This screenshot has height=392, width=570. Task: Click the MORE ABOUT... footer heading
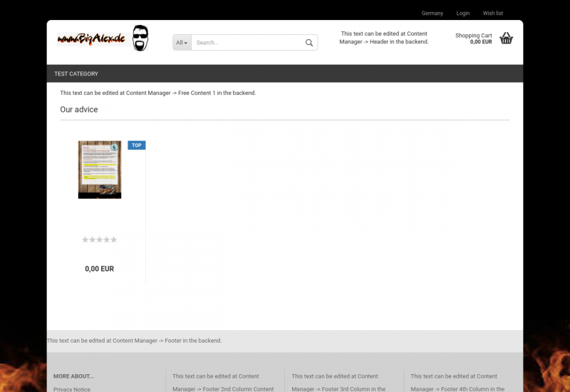click(x=73, y=376)
